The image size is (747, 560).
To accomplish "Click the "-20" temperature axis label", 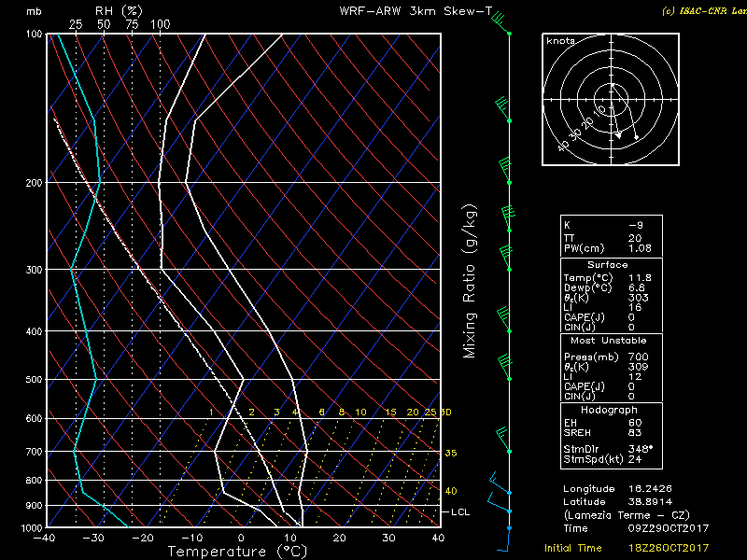I will (143, 539).
